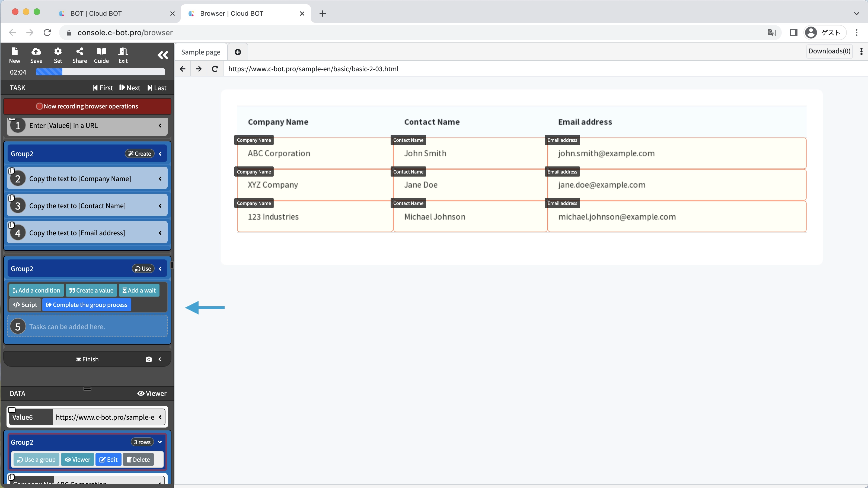Toggle Group2 Use mode badge
This screenshot has height=488, width=868.
[143, 268]
